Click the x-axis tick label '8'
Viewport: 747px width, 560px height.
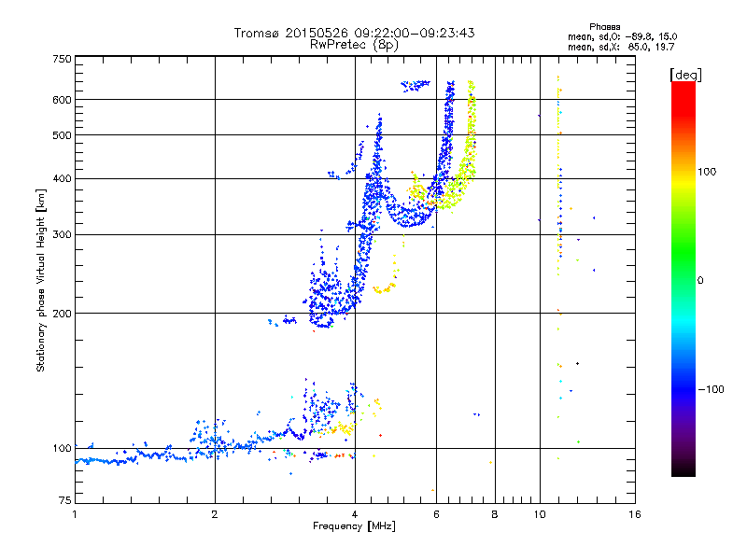pyautogui.click(x=495, y=514)
